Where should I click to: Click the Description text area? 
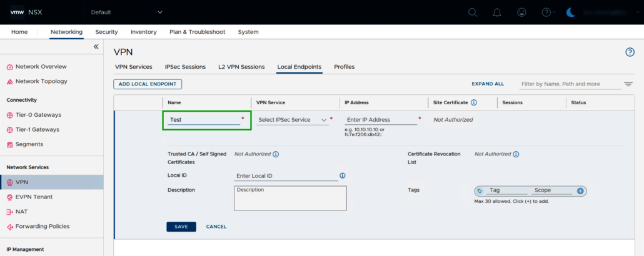tap(290, 198)
